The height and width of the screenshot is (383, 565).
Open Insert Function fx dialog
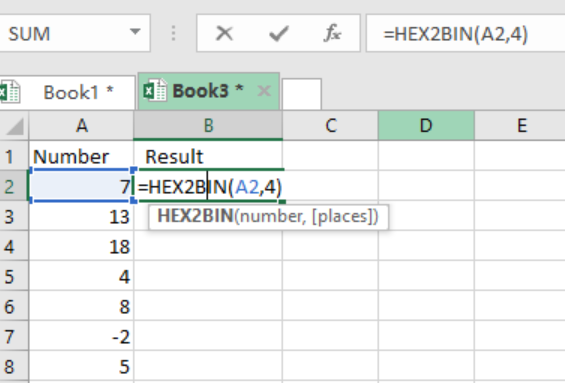pyautogui.click(x=332, y=33)
